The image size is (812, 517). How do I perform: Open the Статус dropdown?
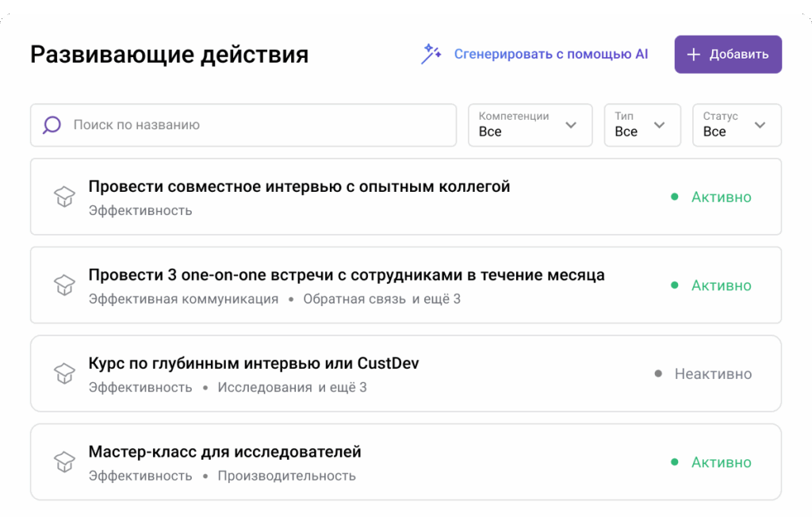click(x=736, y=125)
